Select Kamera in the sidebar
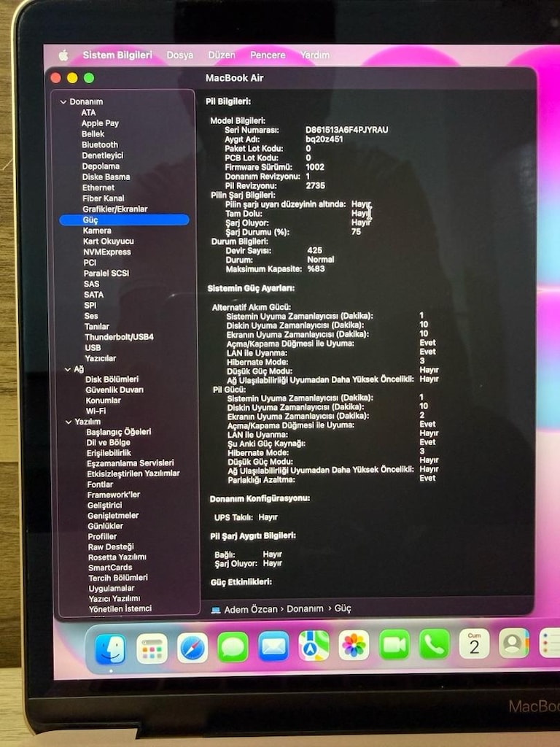 coord(97,231)
